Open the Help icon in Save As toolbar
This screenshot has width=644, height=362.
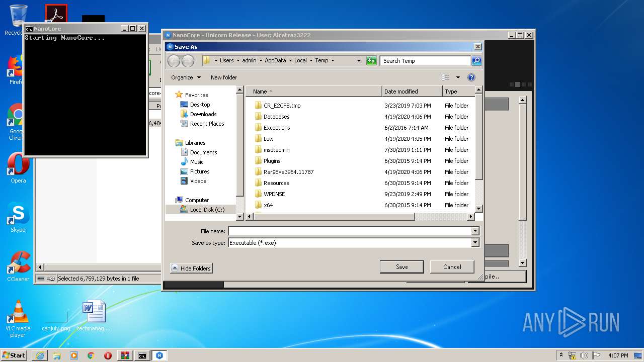[x=471, y=77]
